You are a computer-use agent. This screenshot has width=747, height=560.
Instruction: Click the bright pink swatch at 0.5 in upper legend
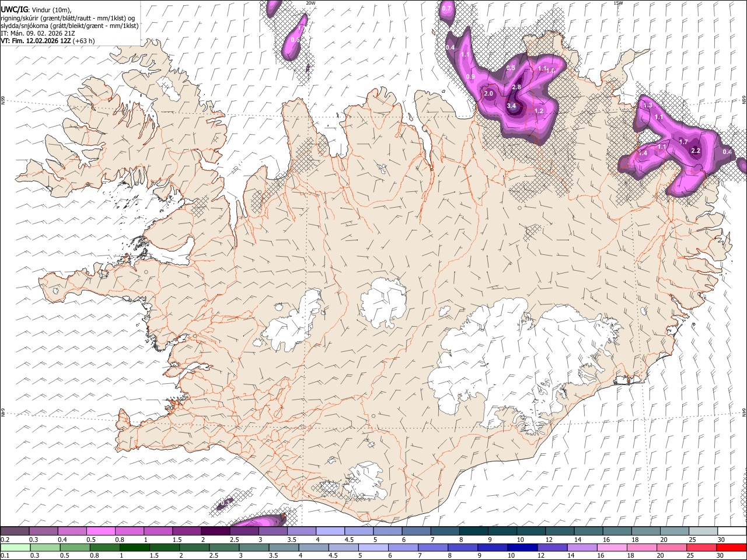(100, 531)
